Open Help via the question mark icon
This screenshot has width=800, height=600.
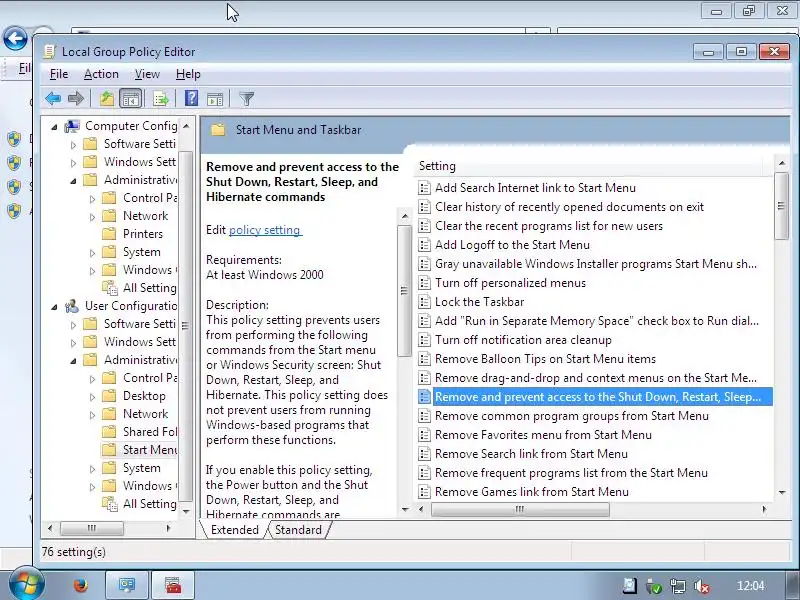(191, 98)
